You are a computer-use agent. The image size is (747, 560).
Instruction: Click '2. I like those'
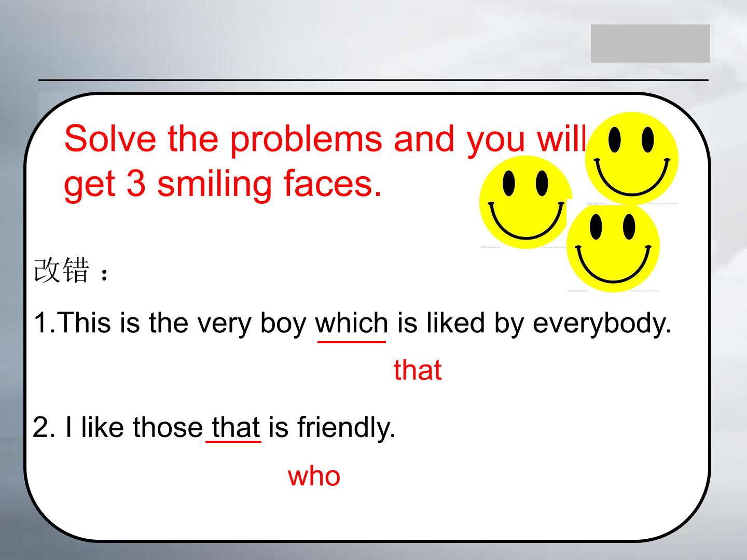click(x=118, y=428)
